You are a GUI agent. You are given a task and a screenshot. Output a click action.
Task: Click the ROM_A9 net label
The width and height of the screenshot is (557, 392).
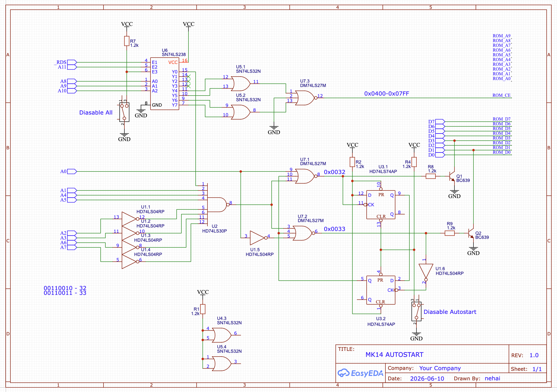pyautogui.click(x=502, y=36)
